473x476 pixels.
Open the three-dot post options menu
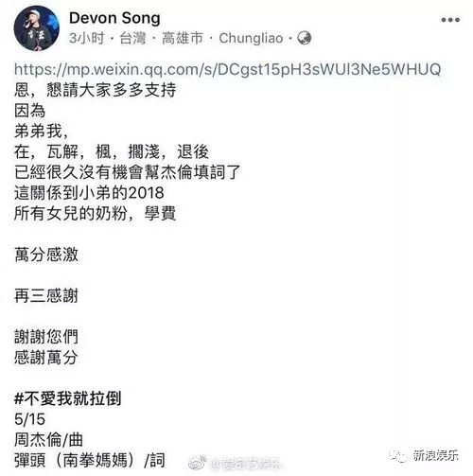point(450,20)
